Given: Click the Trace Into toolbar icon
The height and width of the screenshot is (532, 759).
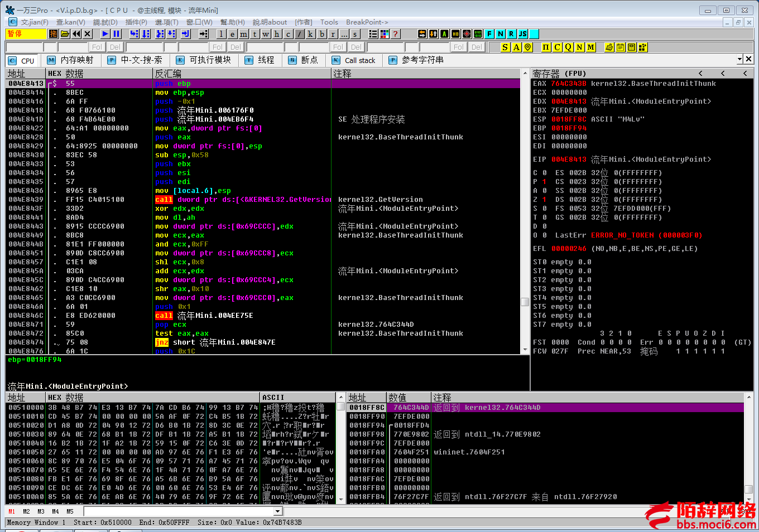Looking at the screenshot, I should [x=160, y=33].
